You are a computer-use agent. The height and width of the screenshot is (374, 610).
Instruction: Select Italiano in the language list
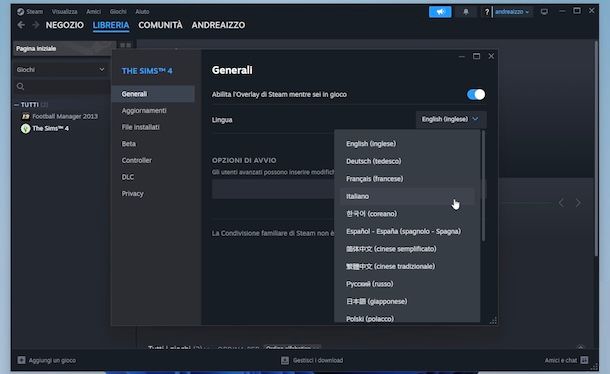(x=407, y=196)
